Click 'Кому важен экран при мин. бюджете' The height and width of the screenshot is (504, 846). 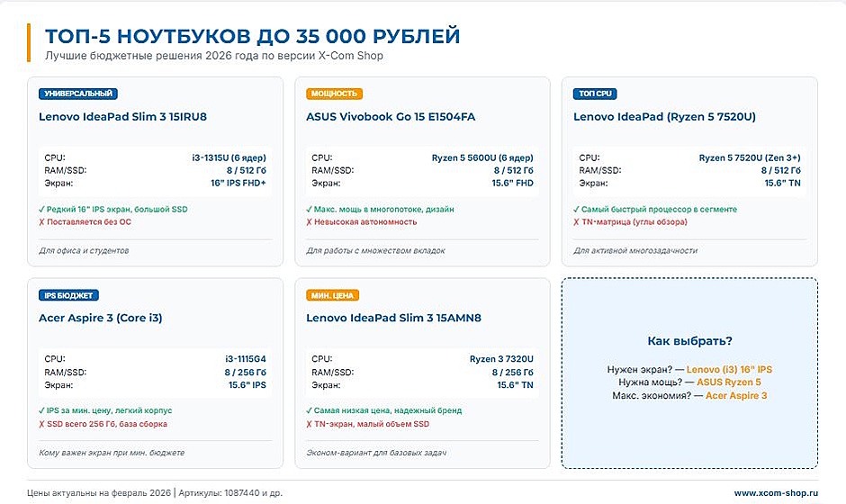112,452
